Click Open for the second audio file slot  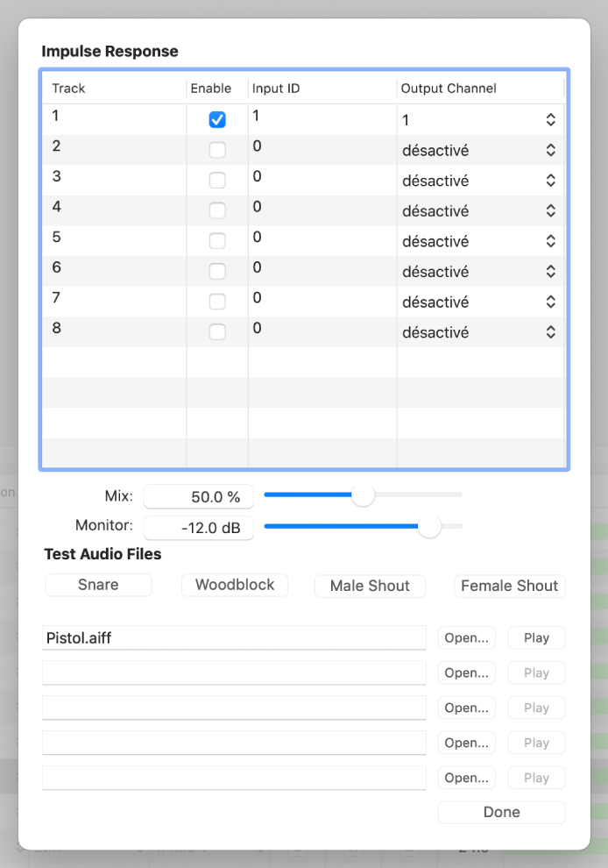point(466,672)
